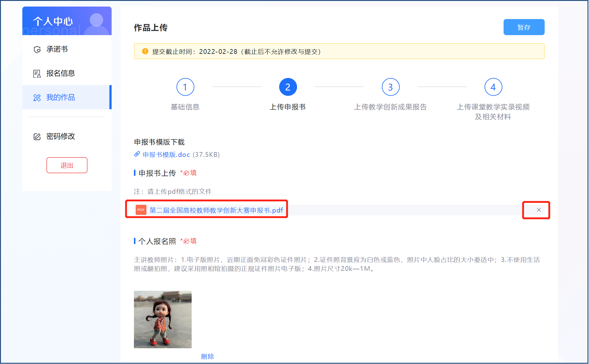Click the 退出 logout button
This screenshot has width=589, height=364.
67,165
